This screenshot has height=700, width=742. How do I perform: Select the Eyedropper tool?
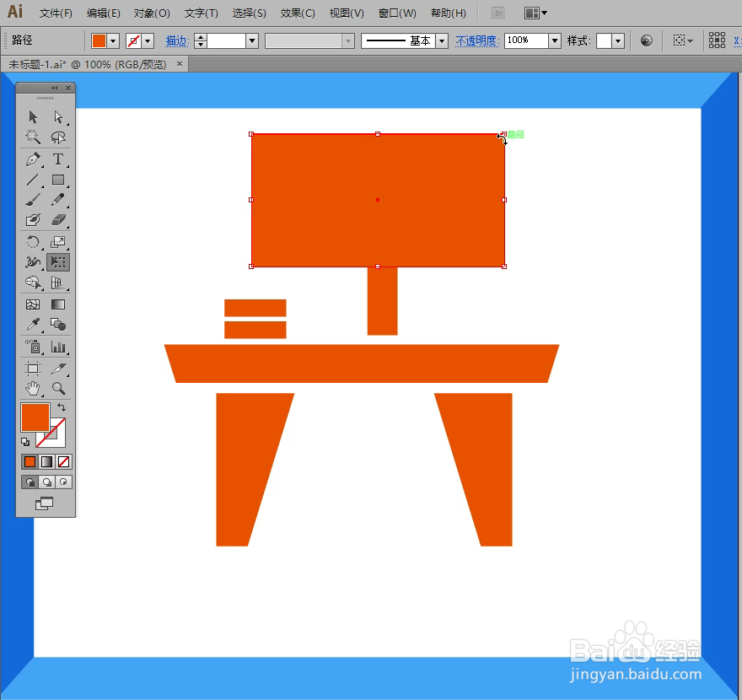tap(33, 325)
